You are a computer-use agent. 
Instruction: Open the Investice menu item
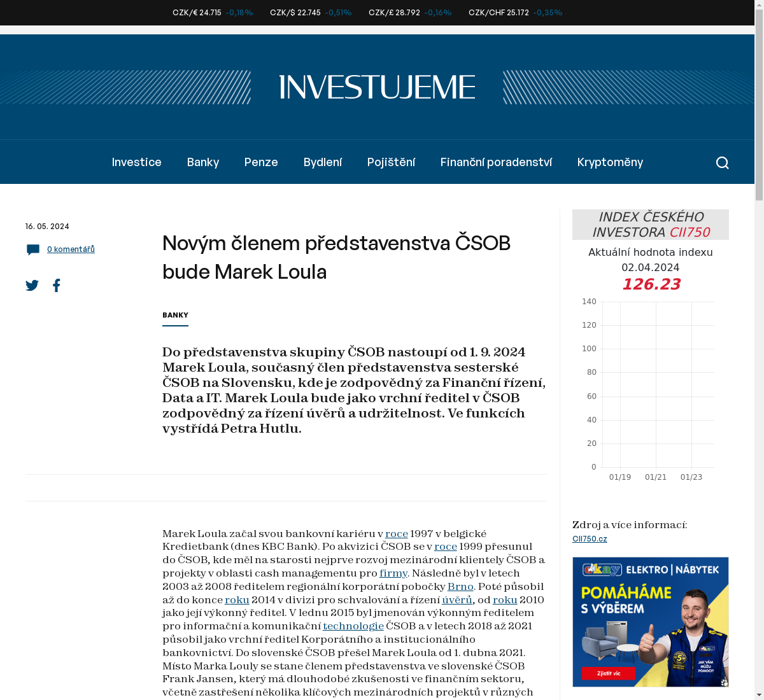point(137,162)
